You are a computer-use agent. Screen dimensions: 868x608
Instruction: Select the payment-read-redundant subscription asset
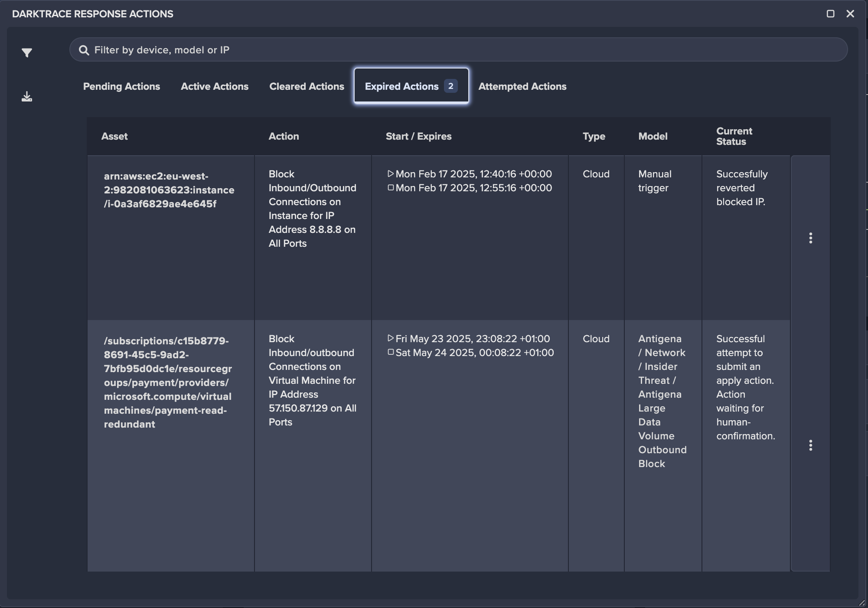(168, 382)
